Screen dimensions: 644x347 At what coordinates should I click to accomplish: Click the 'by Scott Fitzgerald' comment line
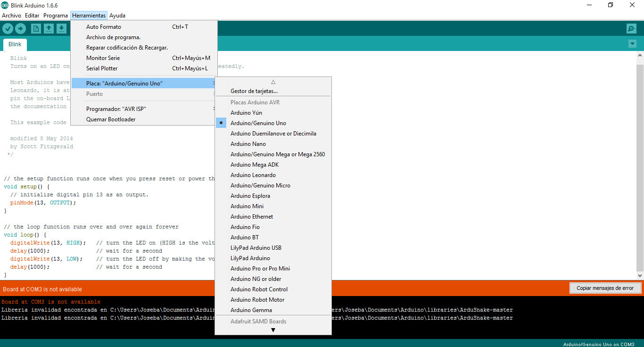tap(41, 146)
